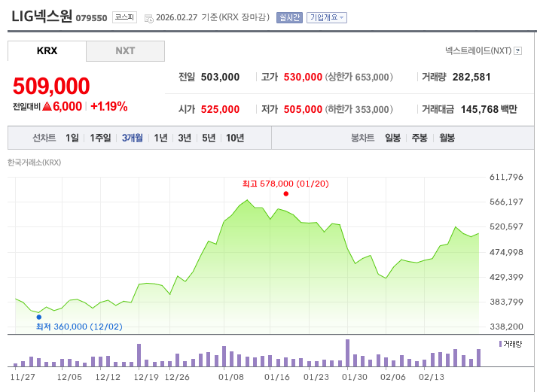Screen dimensions: 537x392
Task: Click the 338,200 axis value
Action: [506, 327]
